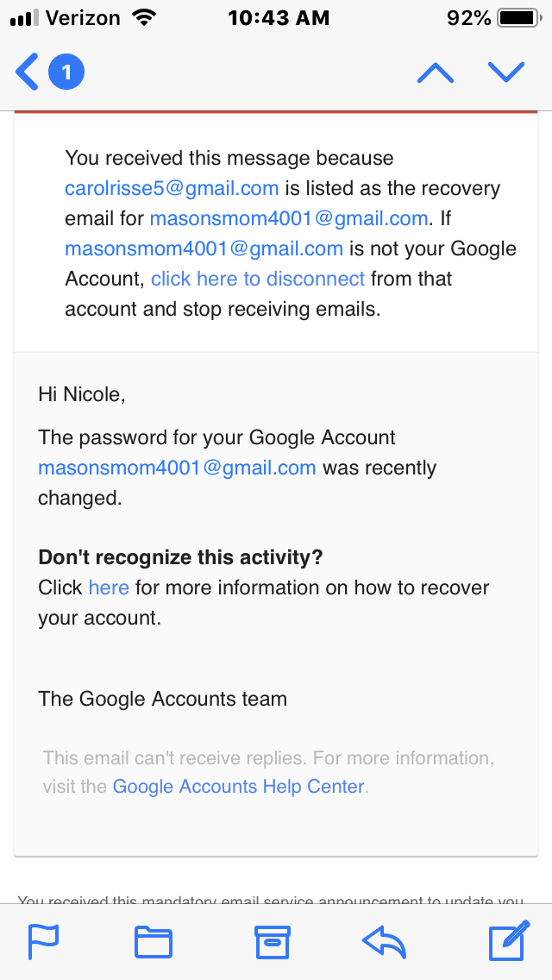Screen dimensions: 552x980
Task: Reply using the arrow icon
Action: pyautogui.click(x=384, y=942)
